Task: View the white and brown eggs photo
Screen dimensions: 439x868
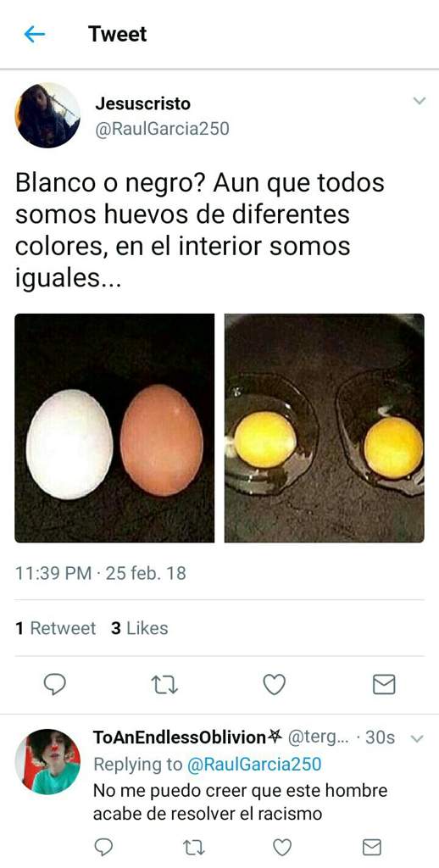Action: point(114,428)
